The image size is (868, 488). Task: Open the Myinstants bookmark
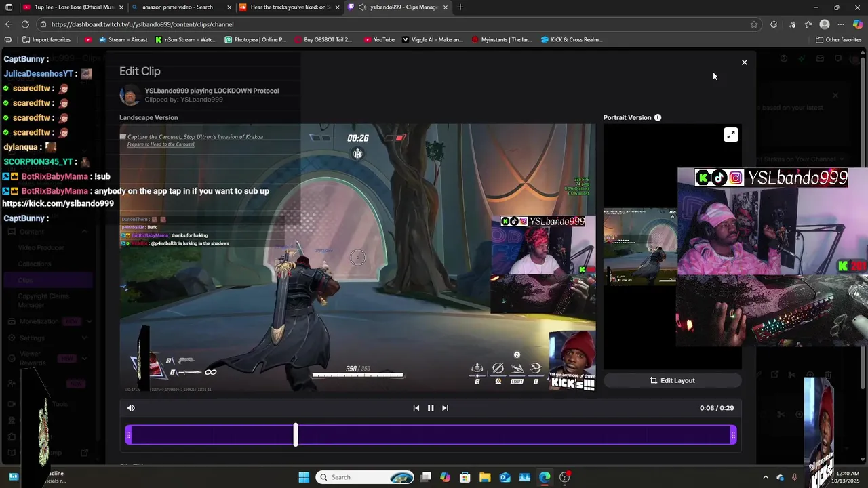pos(502,39)
